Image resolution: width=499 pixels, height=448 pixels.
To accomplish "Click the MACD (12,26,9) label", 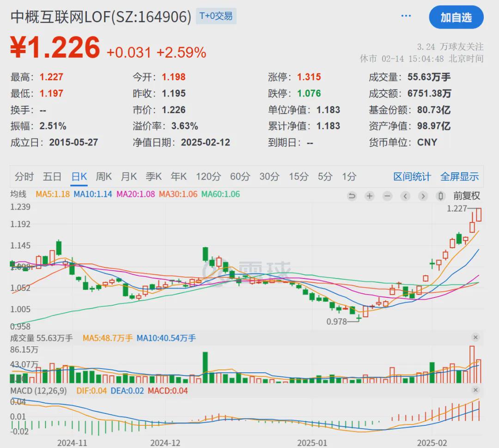I will coord(38,391).
